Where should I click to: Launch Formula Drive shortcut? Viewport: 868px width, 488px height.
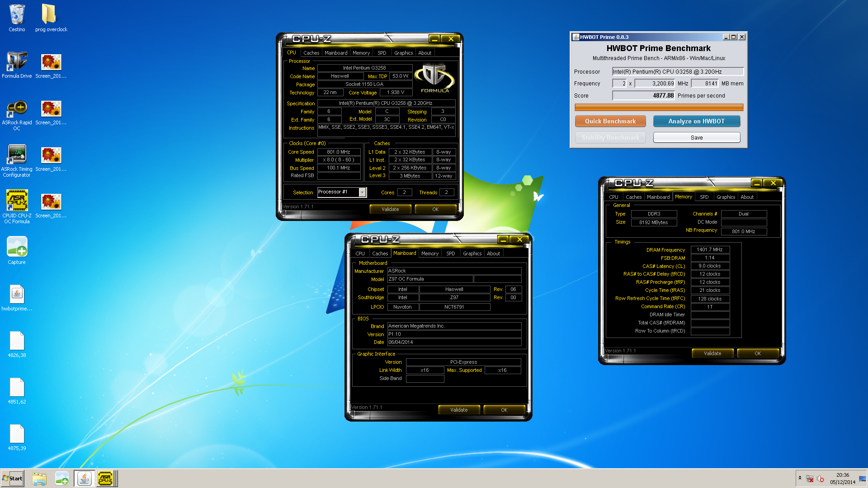(x=17, y=65)
